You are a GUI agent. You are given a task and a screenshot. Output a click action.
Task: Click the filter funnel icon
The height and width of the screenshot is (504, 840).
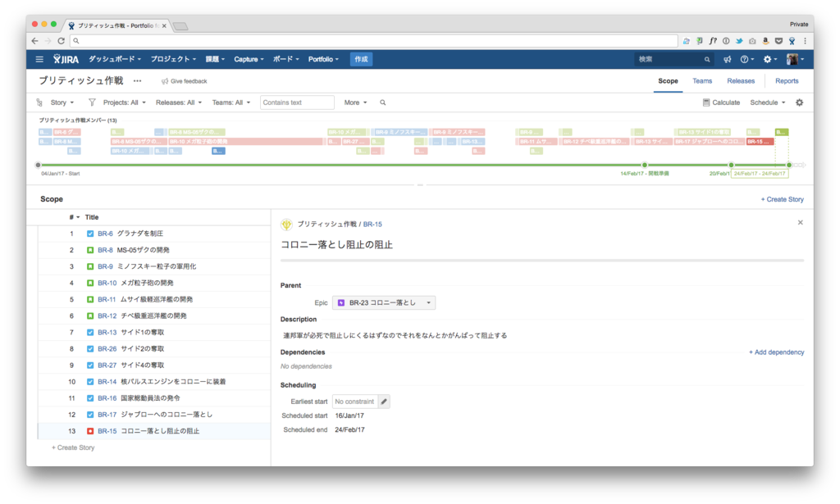(92, 102)
